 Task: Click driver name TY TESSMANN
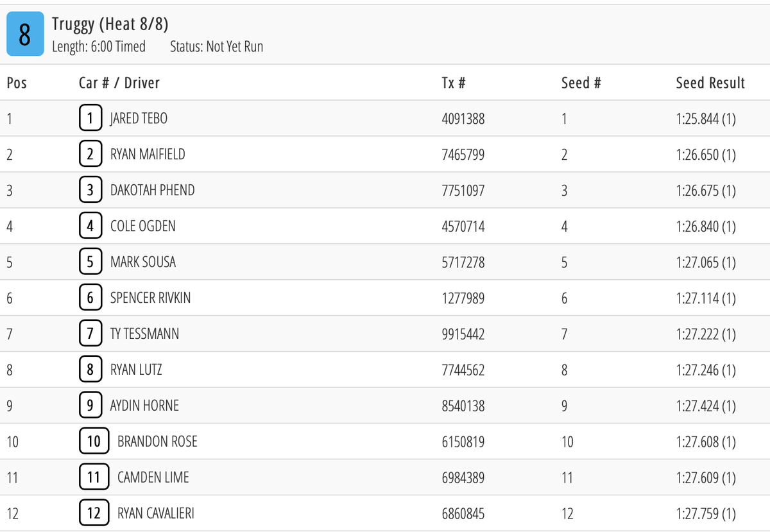144,334
